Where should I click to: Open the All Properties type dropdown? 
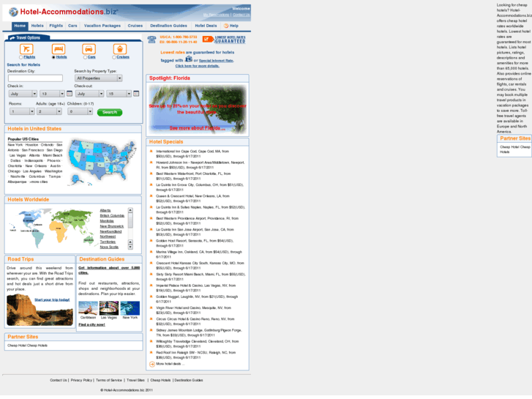[x=98, y=78]
